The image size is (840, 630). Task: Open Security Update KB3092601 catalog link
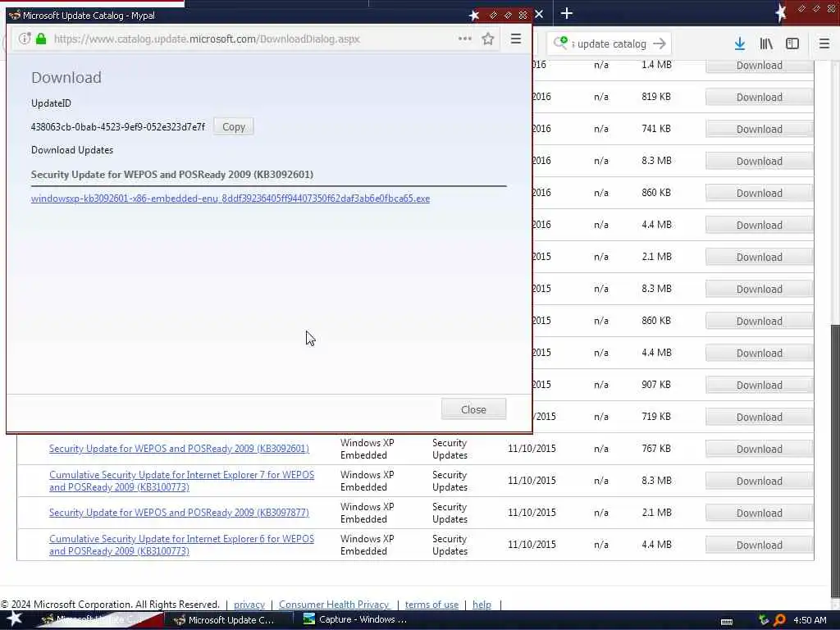(x=179, y=449)
